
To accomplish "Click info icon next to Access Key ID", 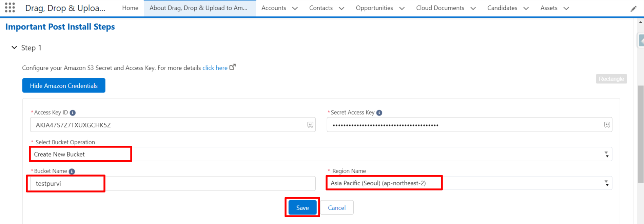I will [73, 113].
